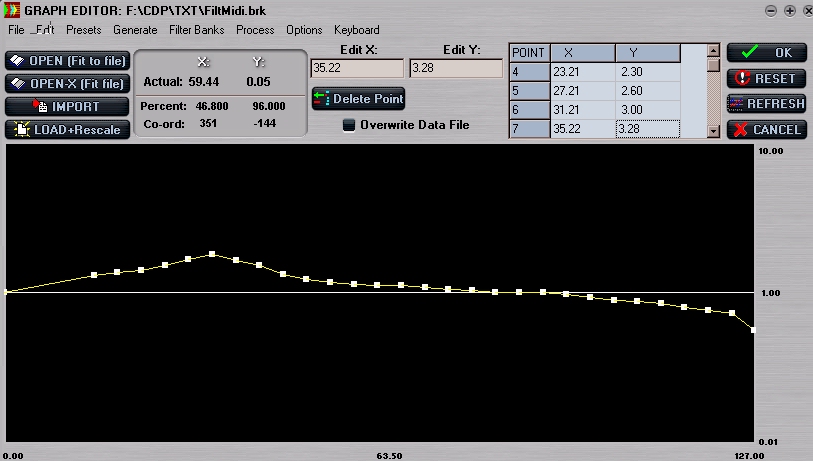Click the OPEN (Fit to file) button
This screenshot has height=461, width=813.
point(67,61)
